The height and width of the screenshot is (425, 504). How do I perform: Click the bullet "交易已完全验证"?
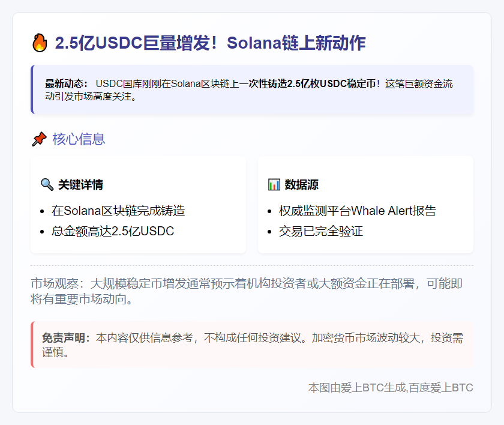(x=321, y=231)
